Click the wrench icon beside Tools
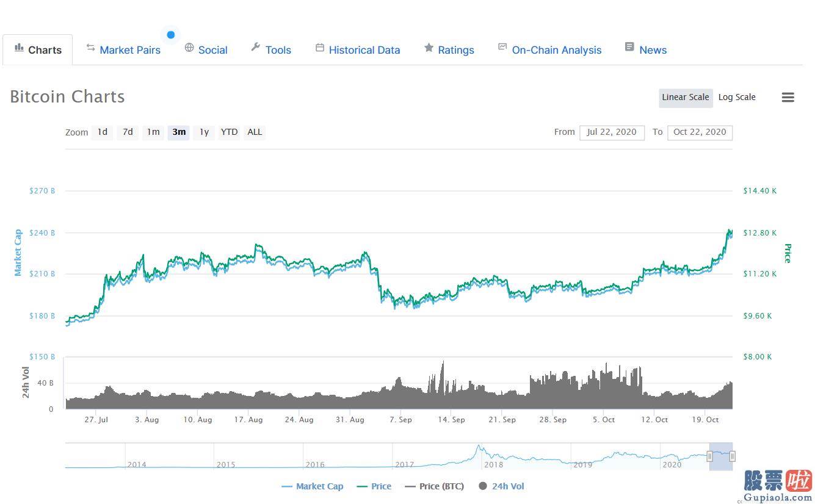The width and height of the screenshot is (815, 504). [256, 48]
